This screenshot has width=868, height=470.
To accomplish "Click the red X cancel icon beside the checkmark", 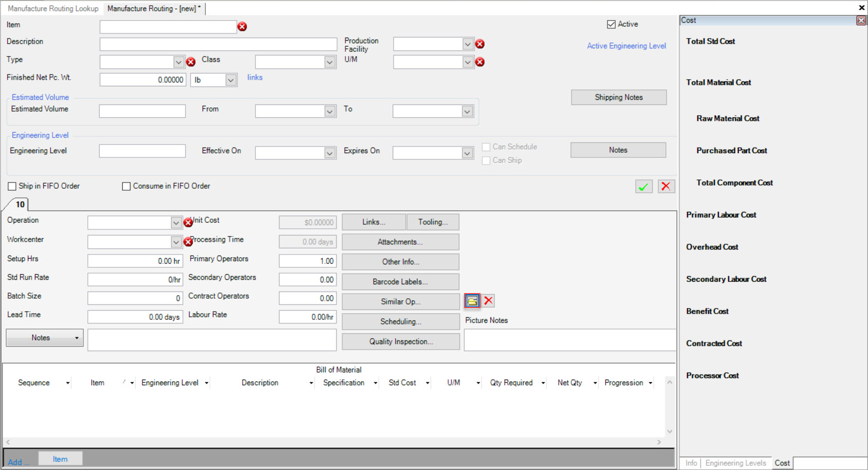I will click(666, 186).
